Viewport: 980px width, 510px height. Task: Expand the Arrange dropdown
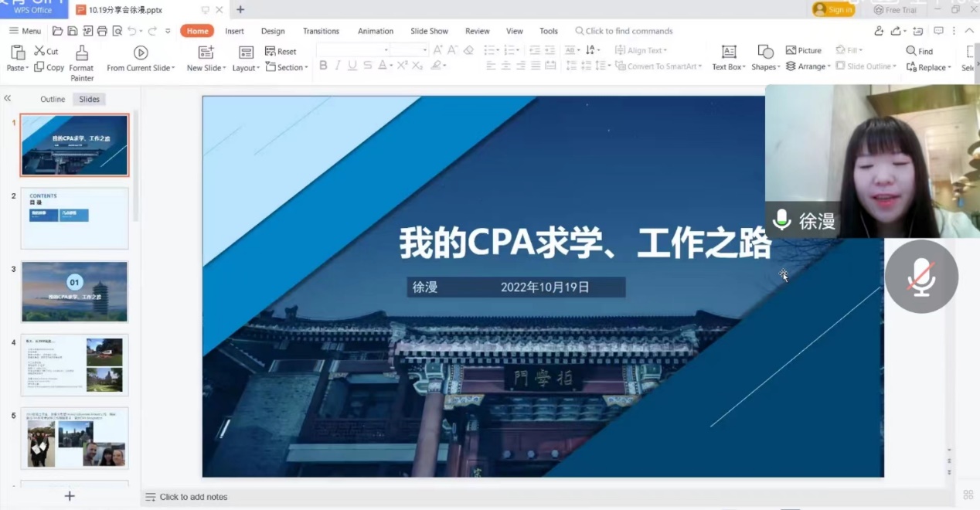[808, 66]
